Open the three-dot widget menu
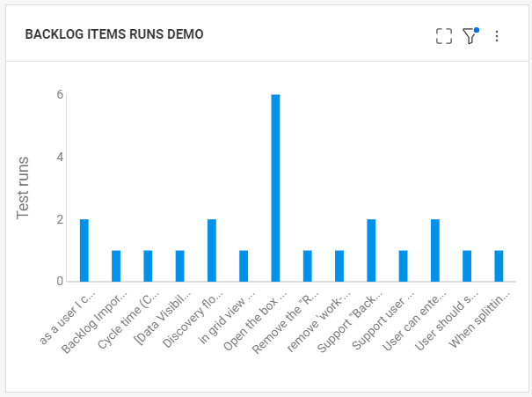Viewport: 532px width, 397px height. tap(497, 36)
